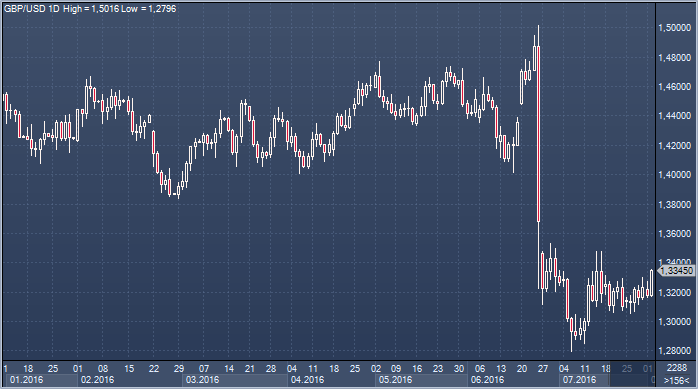
Task: Click the 1,50000 price axis label
Action: [x=674, y=28]
